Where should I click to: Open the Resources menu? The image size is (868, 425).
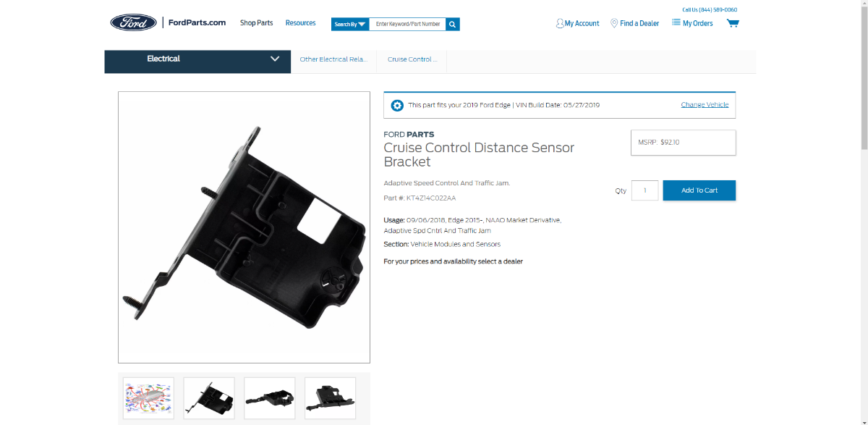[300, 23]
